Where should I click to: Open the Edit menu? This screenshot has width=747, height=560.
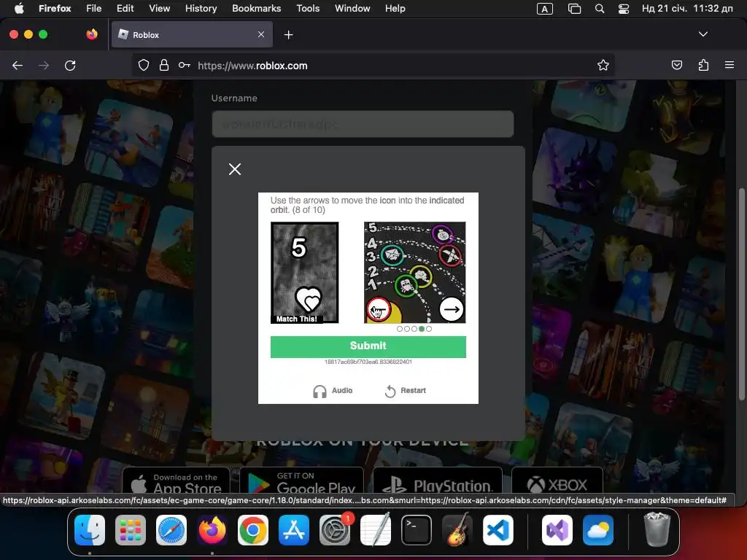coord(125,9)
